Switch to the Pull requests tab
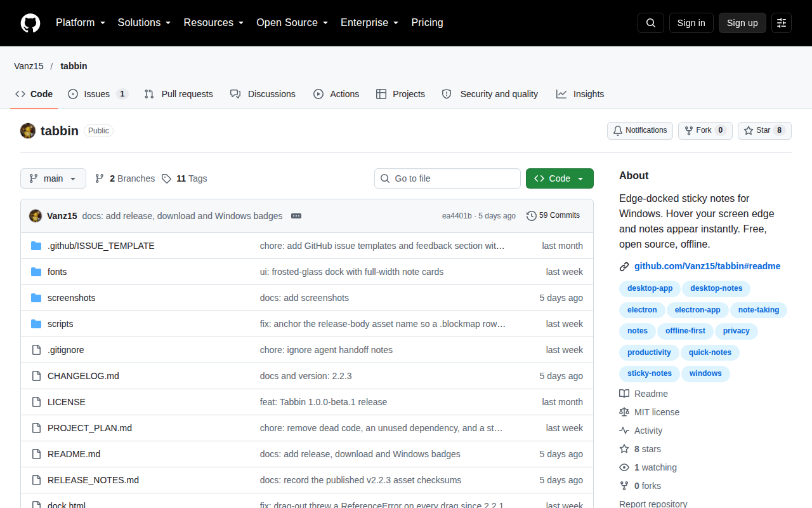 (178, 94)
